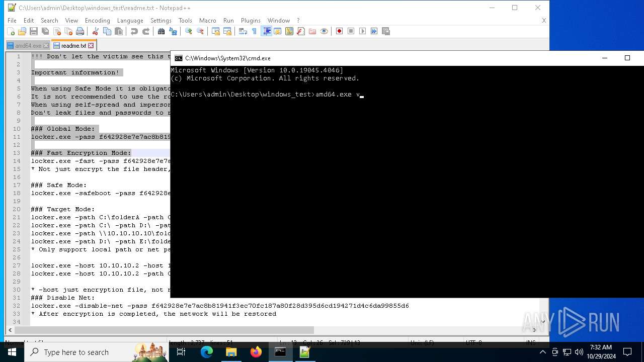Viewport: 644px width, 362px height.
Task: Click the taskbar search box
Action: click(97, 352)
